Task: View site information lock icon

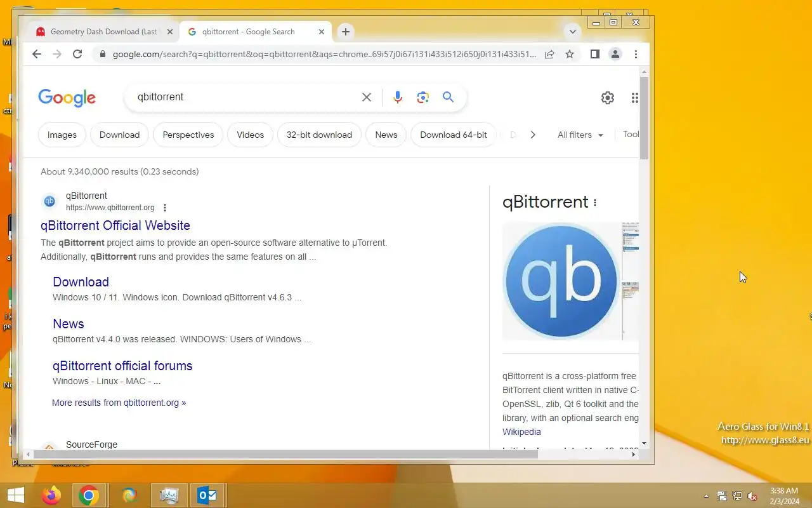Action: point(103,55)
